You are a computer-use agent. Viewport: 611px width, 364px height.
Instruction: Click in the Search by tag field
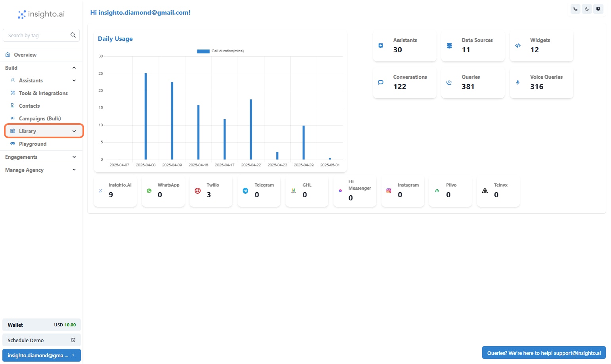click(x=38, y=35)
